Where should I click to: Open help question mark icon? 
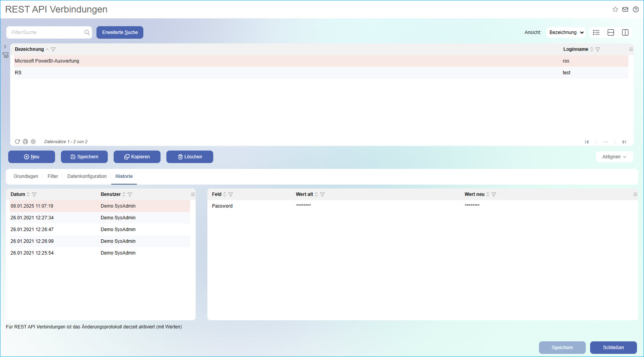click(x=636, y=9)
